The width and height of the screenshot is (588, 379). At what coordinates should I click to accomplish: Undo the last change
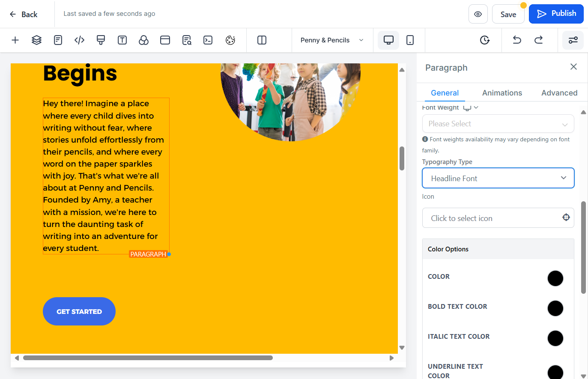pyautogui.click(x=517, y=40)
